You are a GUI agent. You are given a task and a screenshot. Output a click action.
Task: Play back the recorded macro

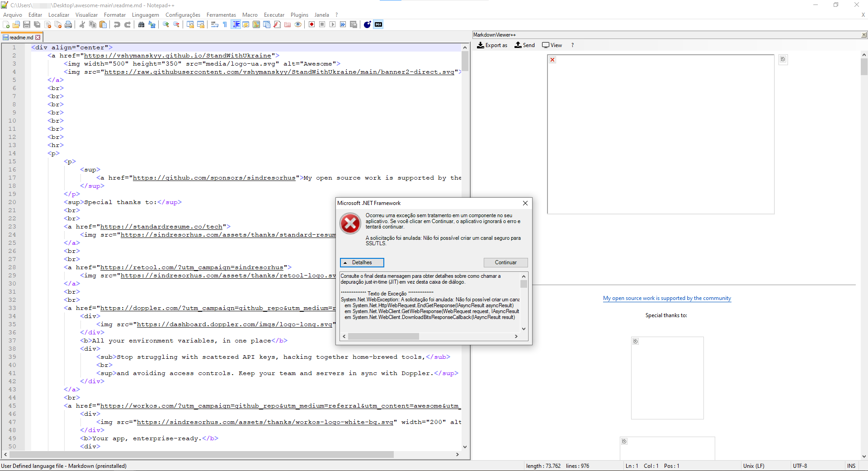point(332,24)
